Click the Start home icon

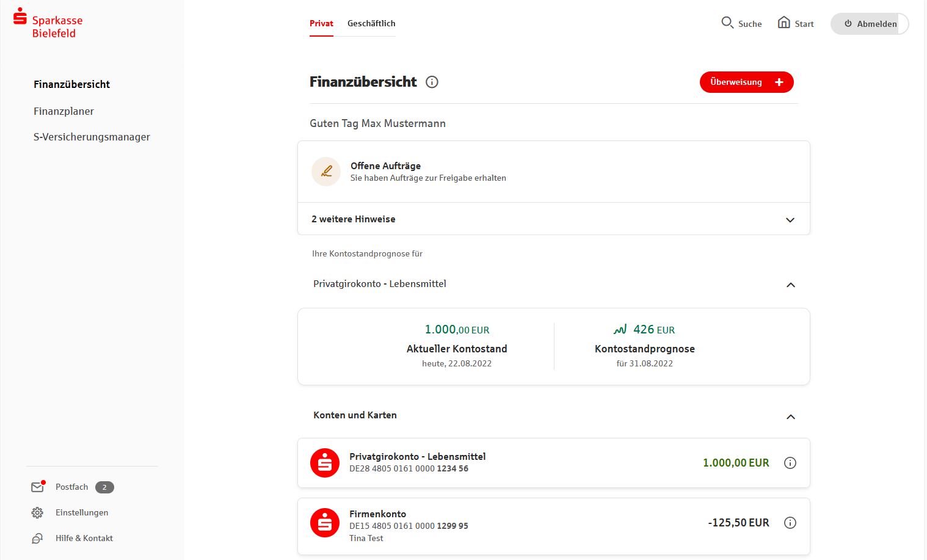click(784, 23)
